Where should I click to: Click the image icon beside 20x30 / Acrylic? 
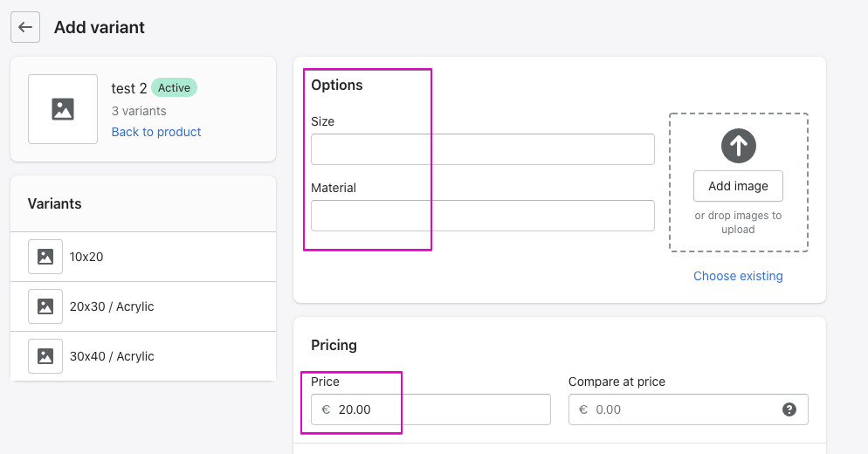click(45, 306)
